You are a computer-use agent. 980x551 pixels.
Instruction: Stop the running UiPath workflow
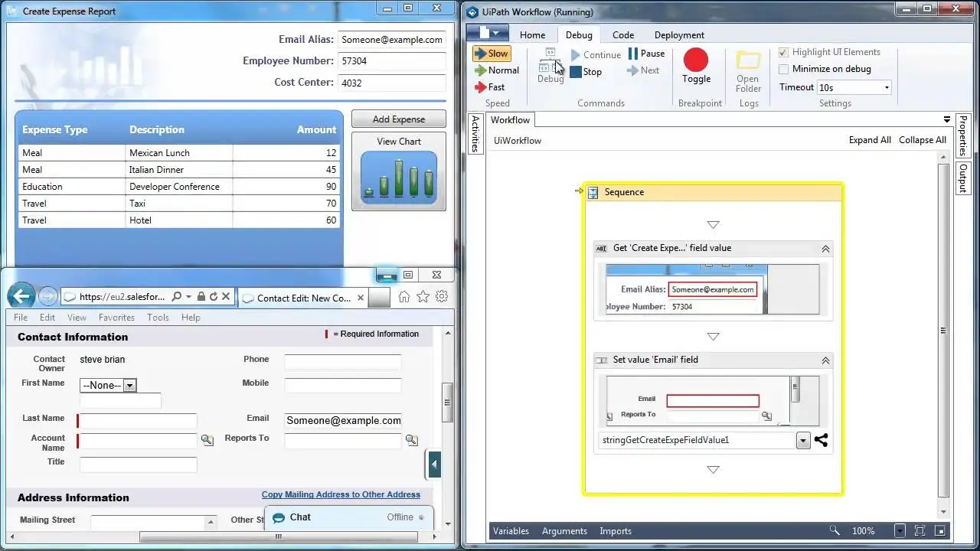click(x=586, y=72)
